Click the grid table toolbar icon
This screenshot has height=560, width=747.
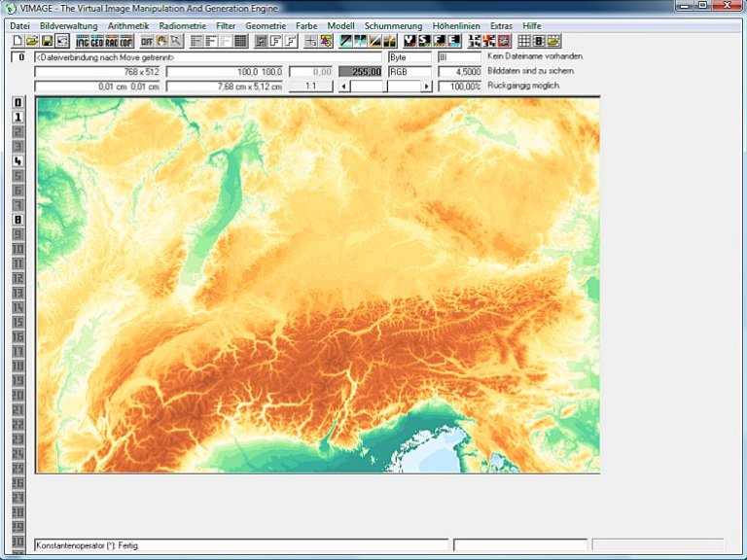tap(524, 41)
